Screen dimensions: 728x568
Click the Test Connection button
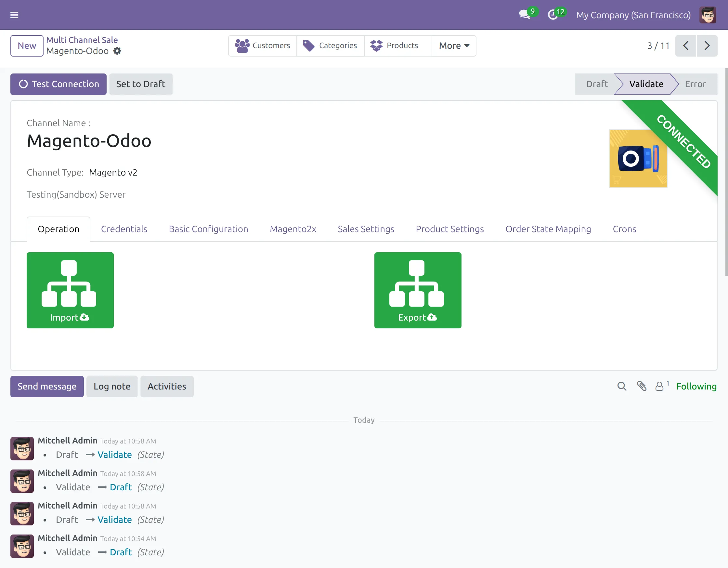click(x=59, y=84)
